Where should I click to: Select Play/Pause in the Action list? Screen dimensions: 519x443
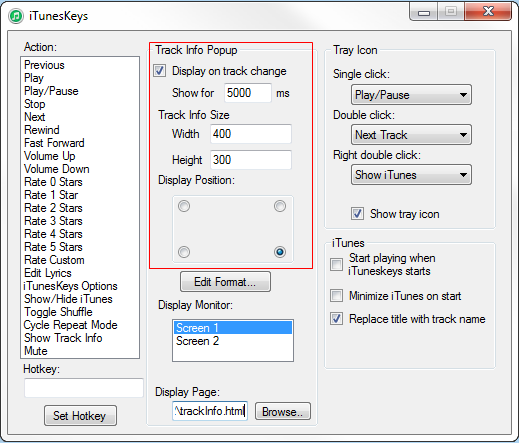[x=51, y=91]
